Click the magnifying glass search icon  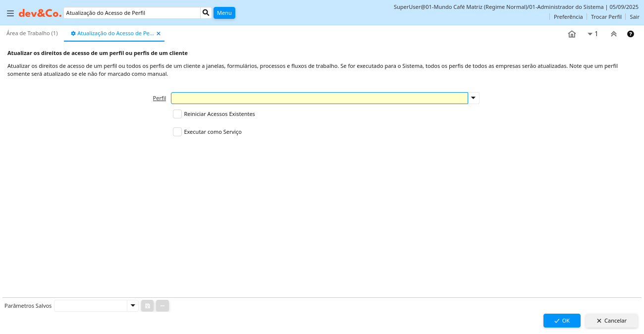point(206,13)
